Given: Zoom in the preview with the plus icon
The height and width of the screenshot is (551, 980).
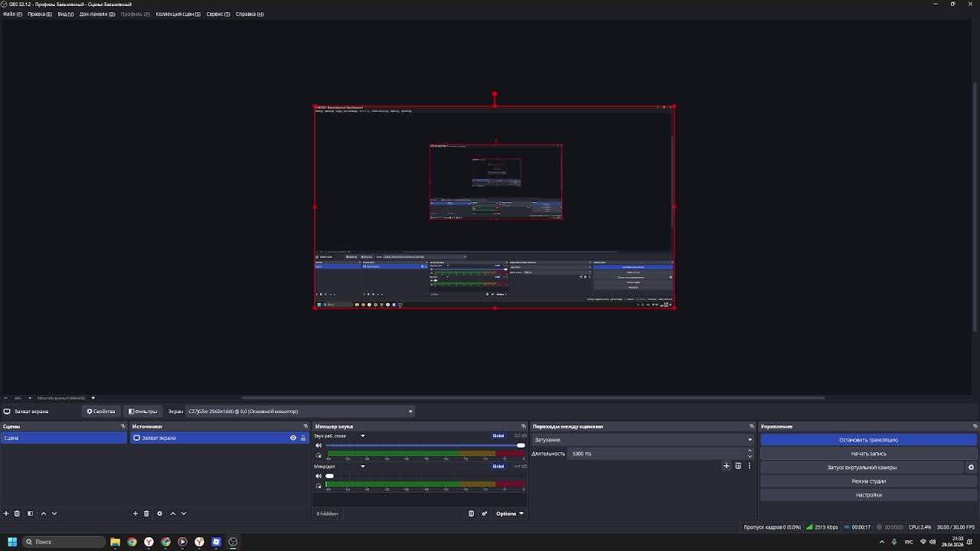Looking at the screenshot, I should pos(30,398).
